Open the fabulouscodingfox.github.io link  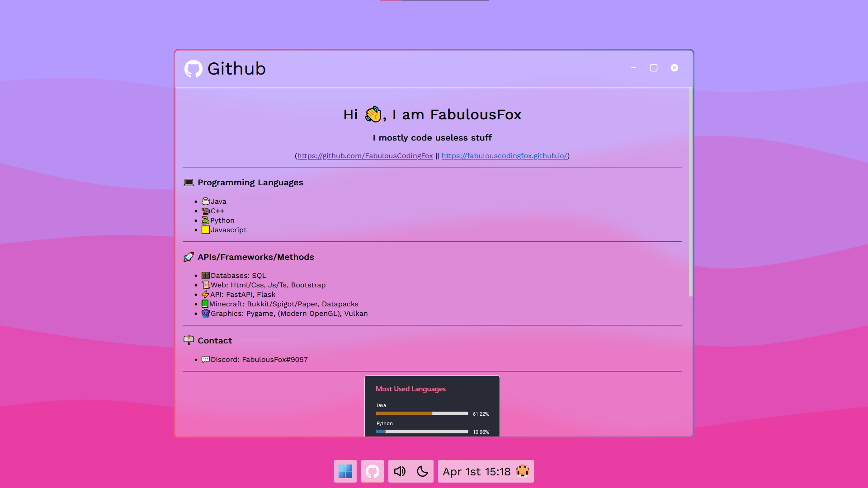click(504, 156)
